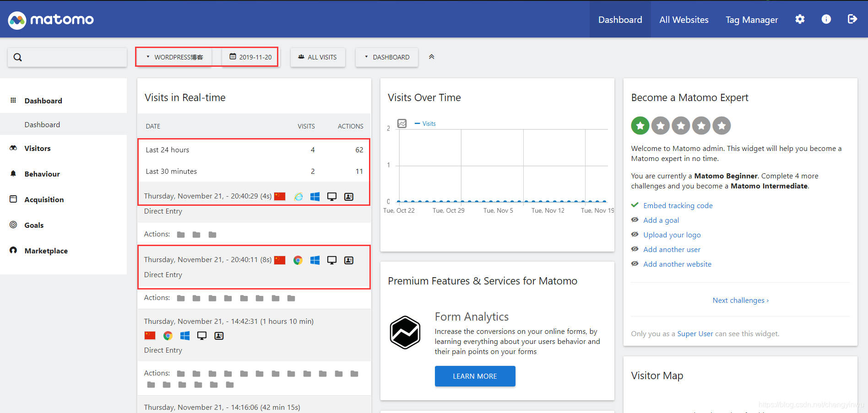868x413 pixels.
Task: Toggle the Visits series legend in graph
Action: [425, 123]
